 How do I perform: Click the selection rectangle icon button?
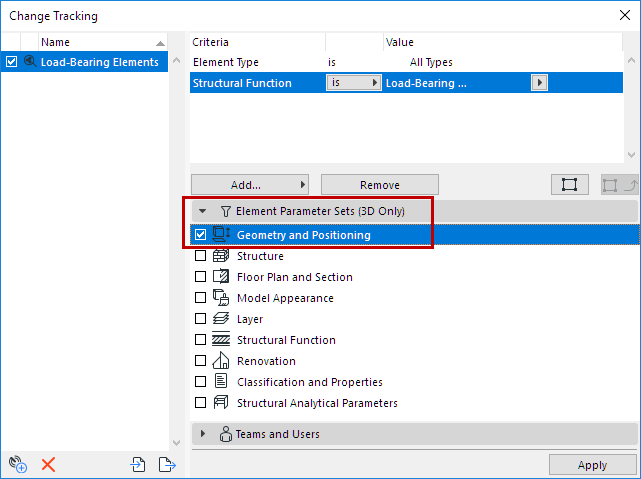tap(569, 184)
